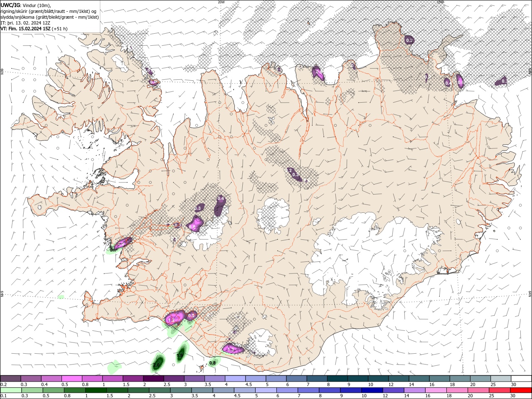The image size is (532, 399).
Task: Select the lavender 4 mm swatch on the snow scale
Action: click(235, 379)
